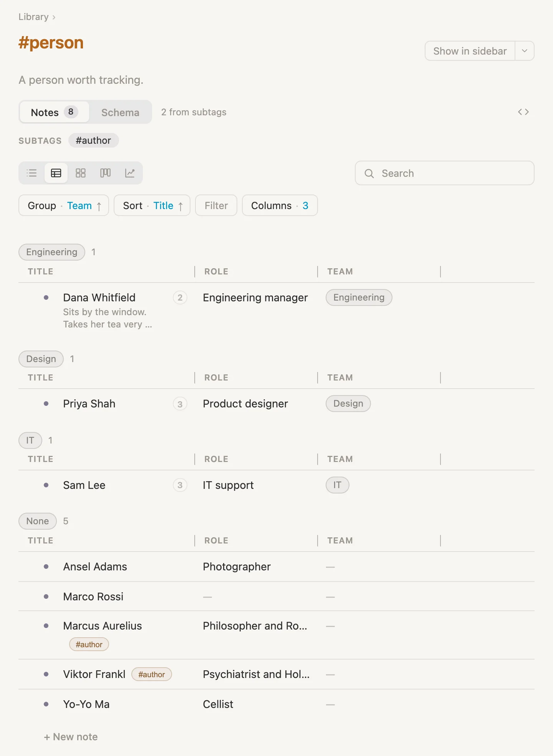Open Priya Shah's backlink count badge
The width and height of the screenshot is (553, 756).
pos(180,404)
